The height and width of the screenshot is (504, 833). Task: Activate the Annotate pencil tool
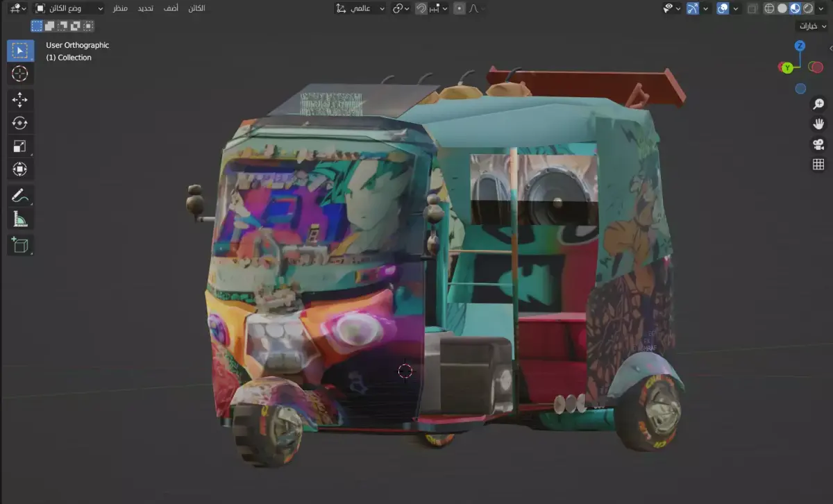pos(20,196)
